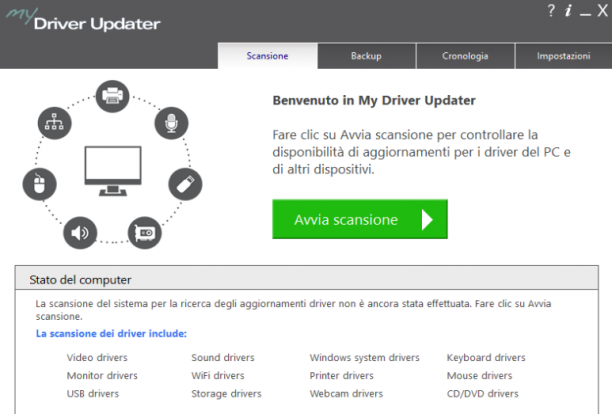This screenshot has width=612, height=414.
Task: Click 'Storage drivers' entry
Action: click(226, 393)
